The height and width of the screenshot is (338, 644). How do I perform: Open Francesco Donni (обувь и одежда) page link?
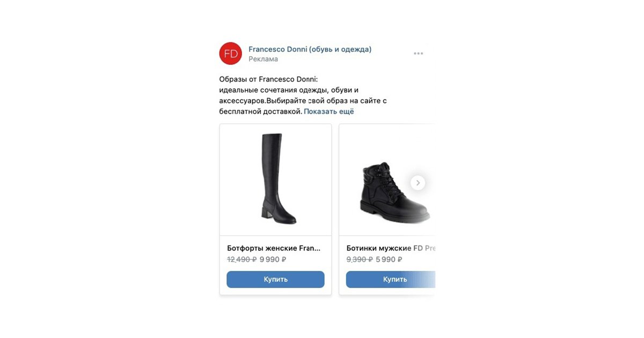coord(310,49)
